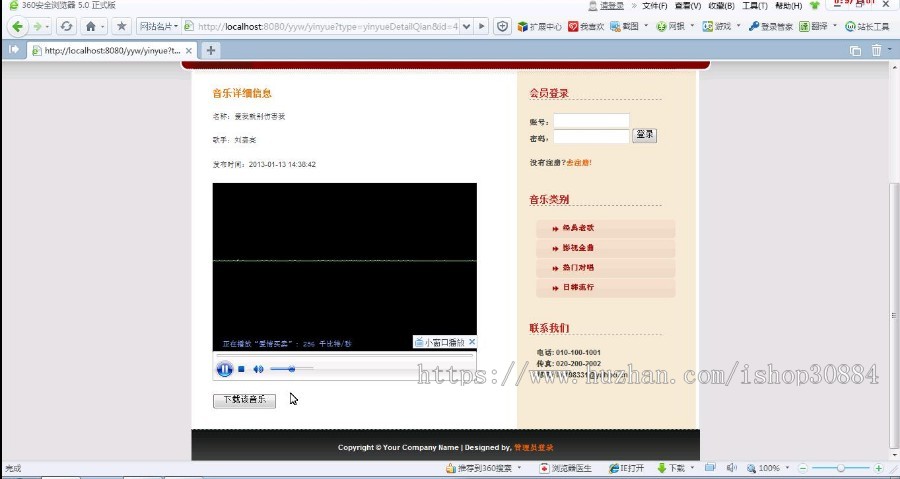Toggle browser sound mute in status bar

tap(731, 468)
